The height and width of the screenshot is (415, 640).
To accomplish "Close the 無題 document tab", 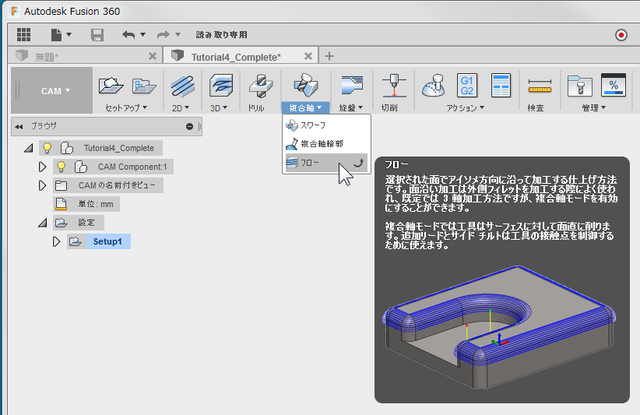I will tap(152, 56).
